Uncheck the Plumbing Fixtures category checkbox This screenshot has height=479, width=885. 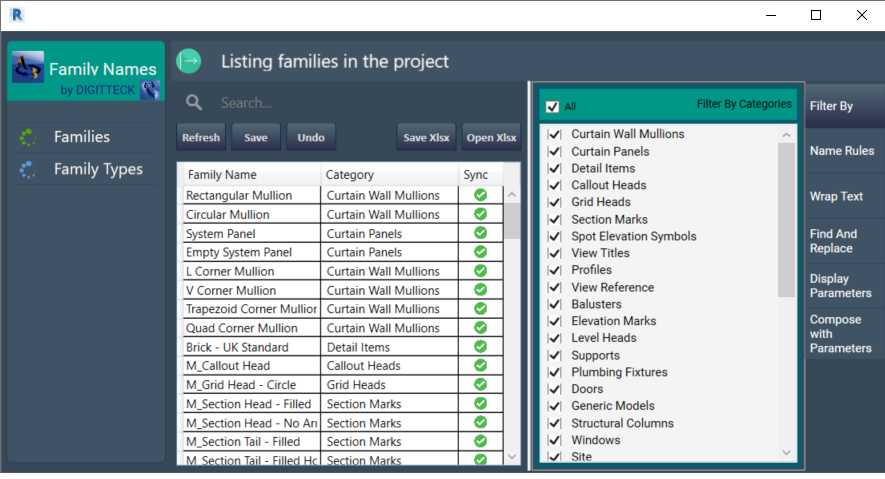[x=554, y=373]
